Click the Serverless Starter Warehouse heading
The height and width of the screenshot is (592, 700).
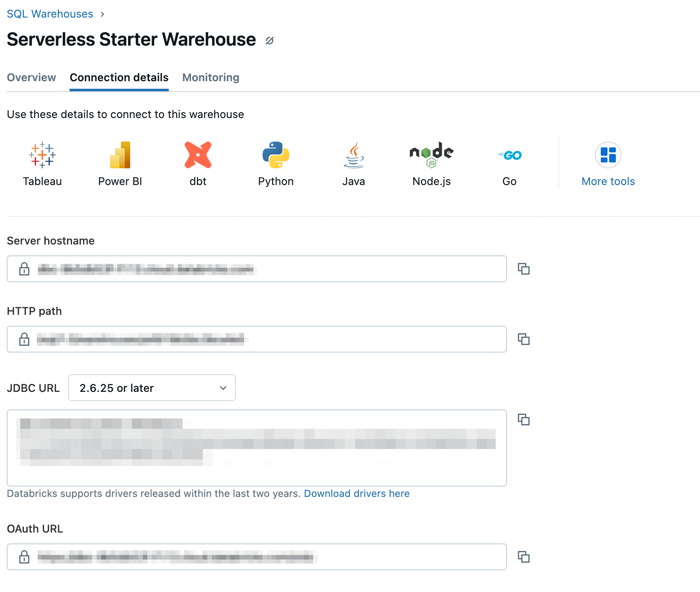131,40
